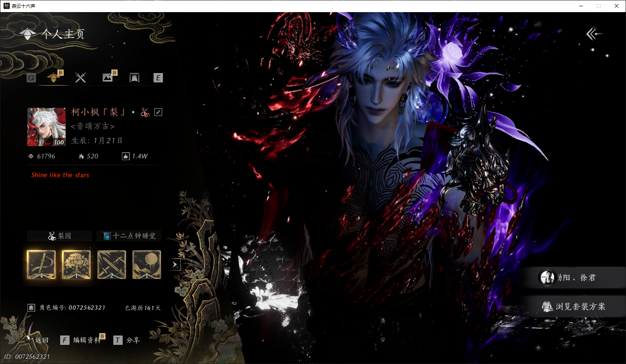Click the 燕云十六声 window title icon
Screen dimensions: 626x364
(x=6, y=6)
